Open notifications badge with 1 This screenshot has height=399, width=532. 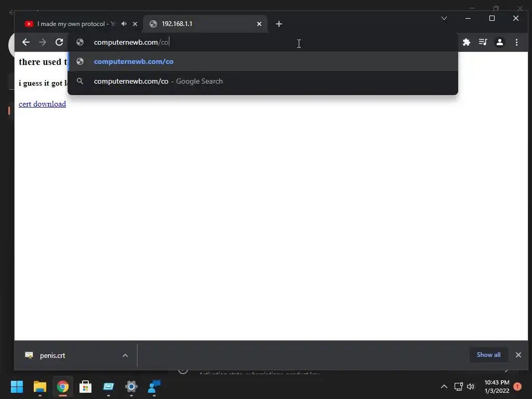point(517,387)
